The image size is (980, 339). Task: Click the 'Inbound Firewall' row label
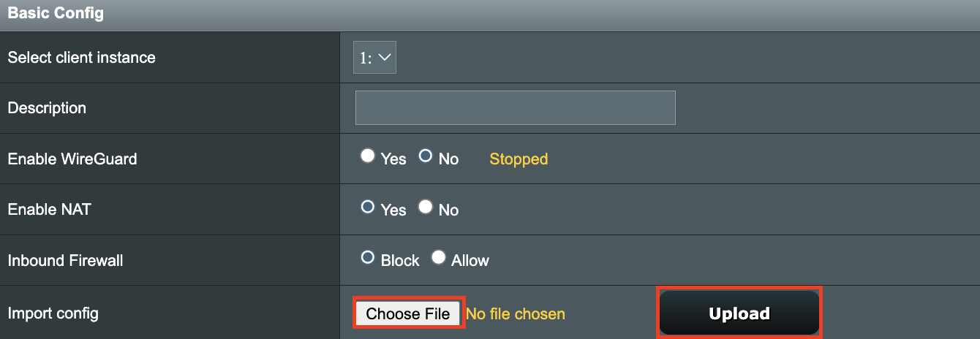point(64,260)
